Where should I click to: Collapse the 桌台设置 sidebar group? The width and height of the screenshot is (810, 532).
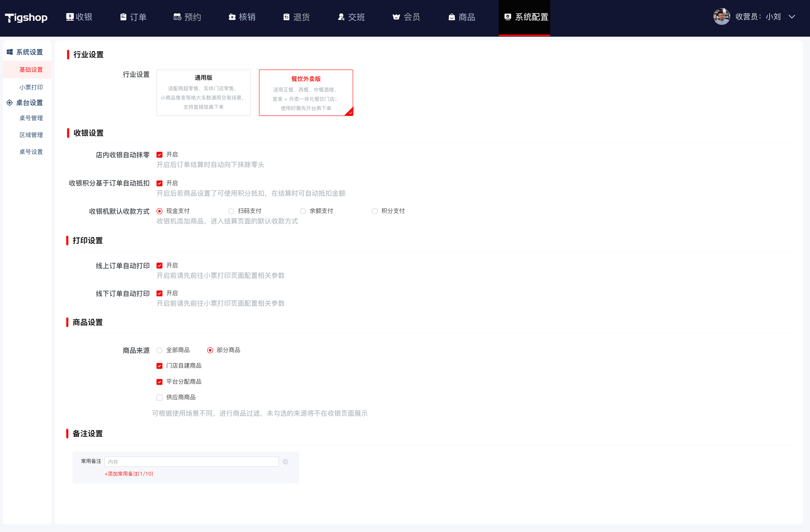click(25, 102)
